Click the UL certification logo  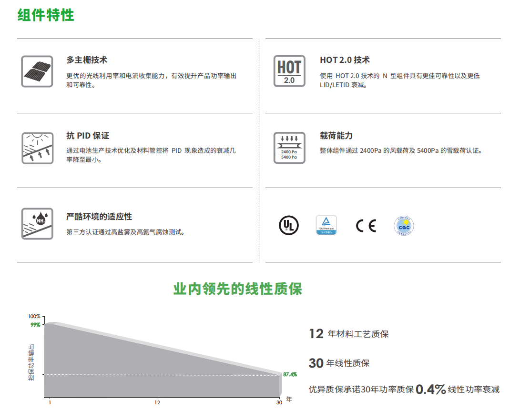pos(288,225)
